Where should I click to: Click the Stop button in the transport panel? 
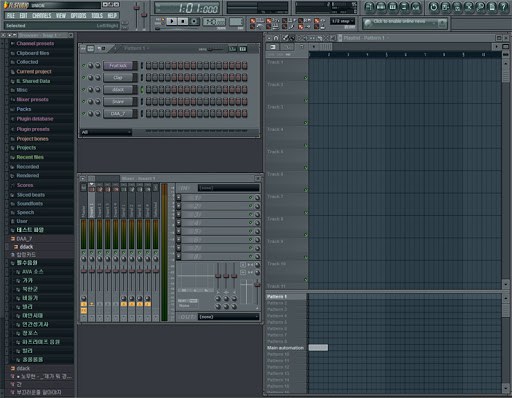[183, 21]
